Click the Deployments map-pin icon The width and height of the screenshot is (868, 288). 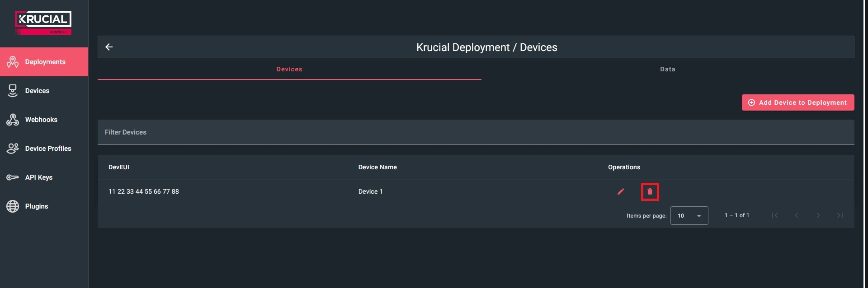click(13, 62)
